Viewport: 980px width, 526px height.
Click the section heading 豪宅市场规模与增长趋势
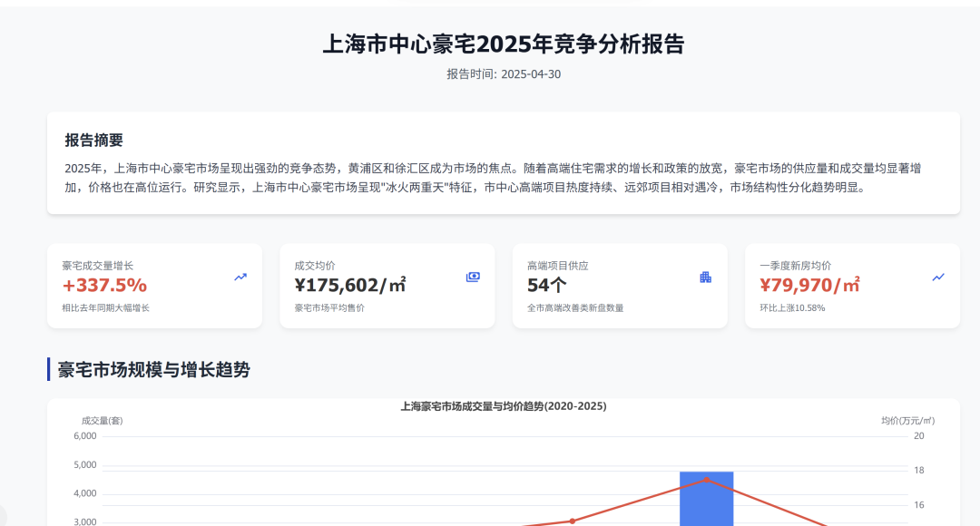point(153,370)
